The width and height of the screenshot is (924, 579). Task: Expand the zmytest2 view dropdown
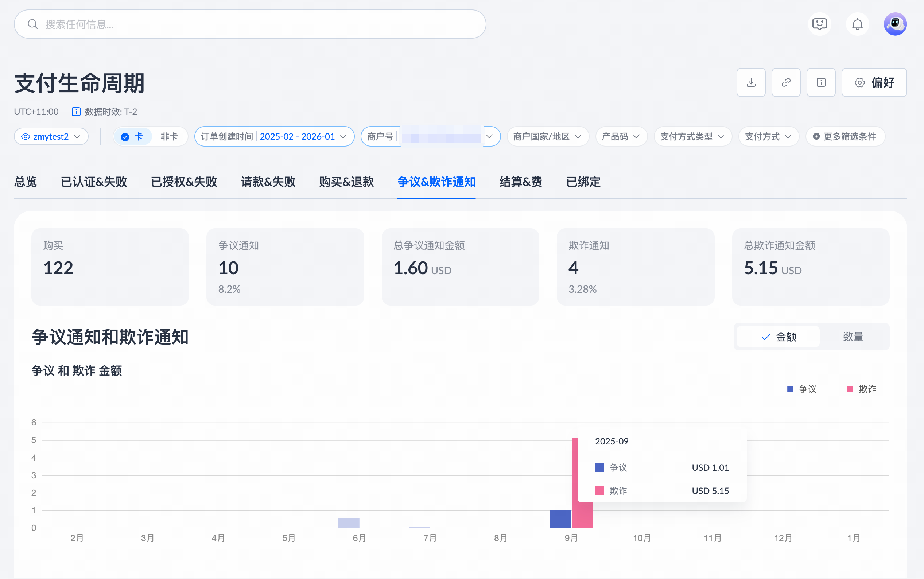coord(51,136)
